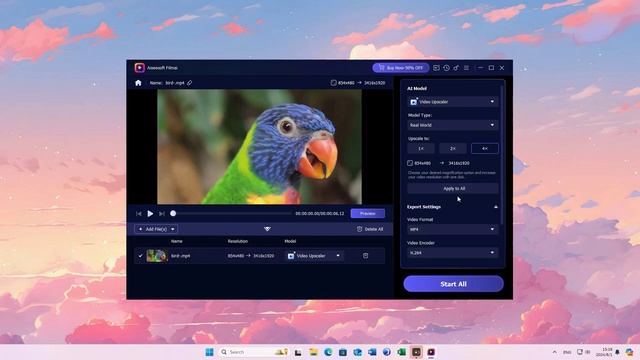Click the Resolution column header

click(x=238, y=241)
